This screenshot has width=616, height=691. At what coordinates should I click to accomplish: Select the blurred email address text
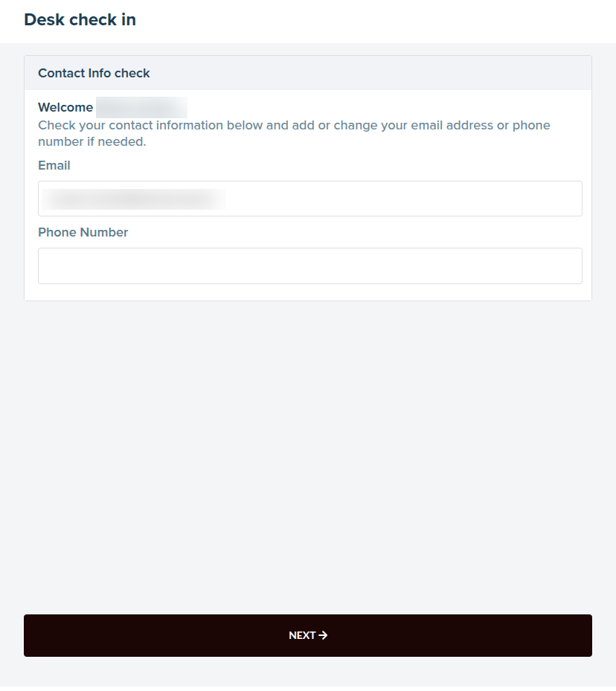pyautogui.click(x=134, y=199)
